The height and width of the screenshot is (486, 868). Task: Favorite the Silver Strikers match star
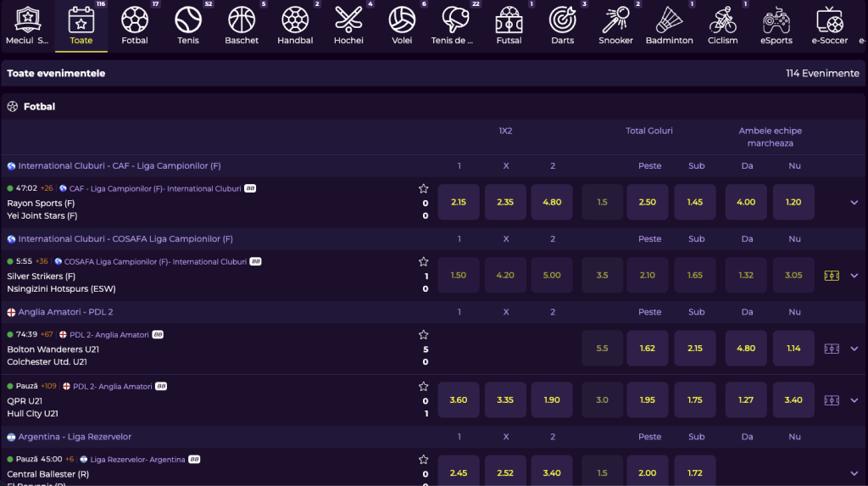[424, 261]
